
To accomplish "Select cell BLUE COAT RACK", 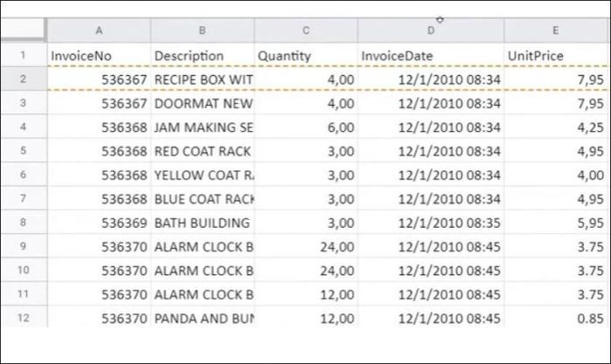I will point(203,198).
